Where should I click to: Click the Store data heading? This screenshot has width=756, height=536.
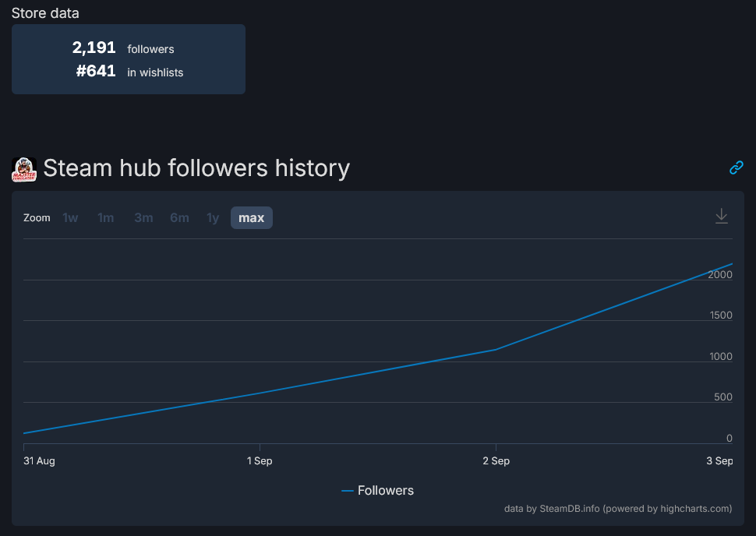(45, 12)
